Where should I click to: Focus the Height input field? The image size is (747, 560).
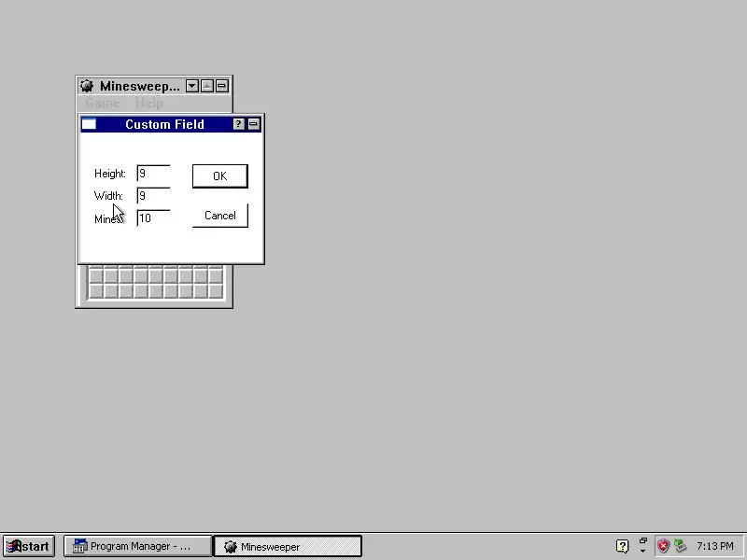click(x=153, y=174)
